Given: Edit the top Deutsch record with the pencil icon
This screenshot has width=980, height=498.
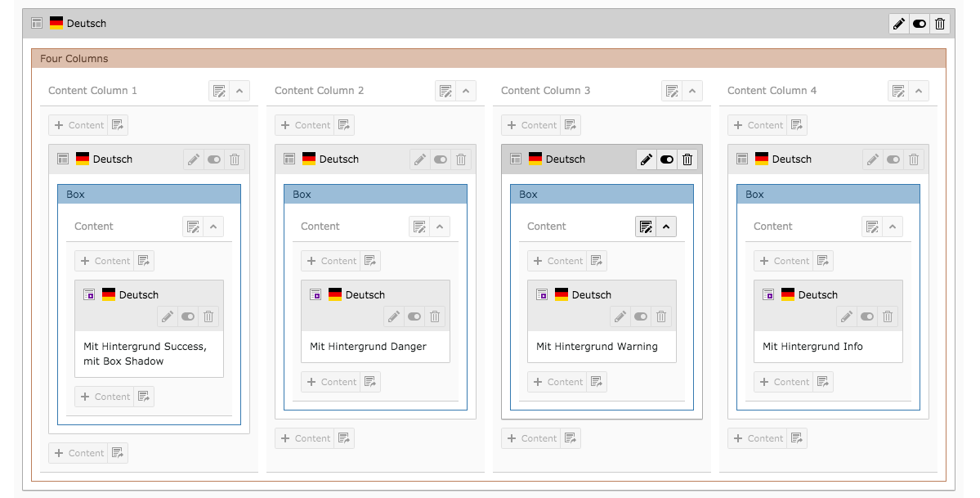Looking at the screenshot, I should coord(898,23).
